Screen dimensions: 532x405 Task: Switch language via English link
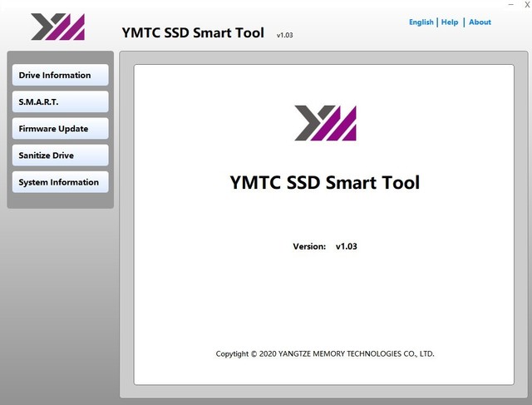coord(421,22)
